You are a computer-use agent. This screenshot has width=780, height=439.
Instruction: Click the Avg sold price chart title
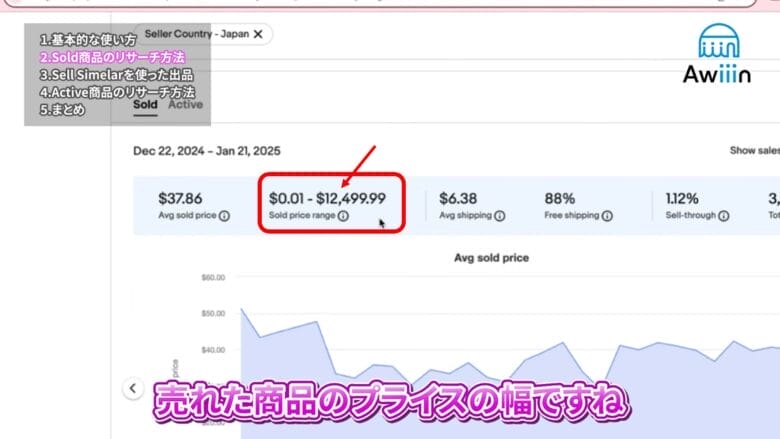tap(491, 258)
